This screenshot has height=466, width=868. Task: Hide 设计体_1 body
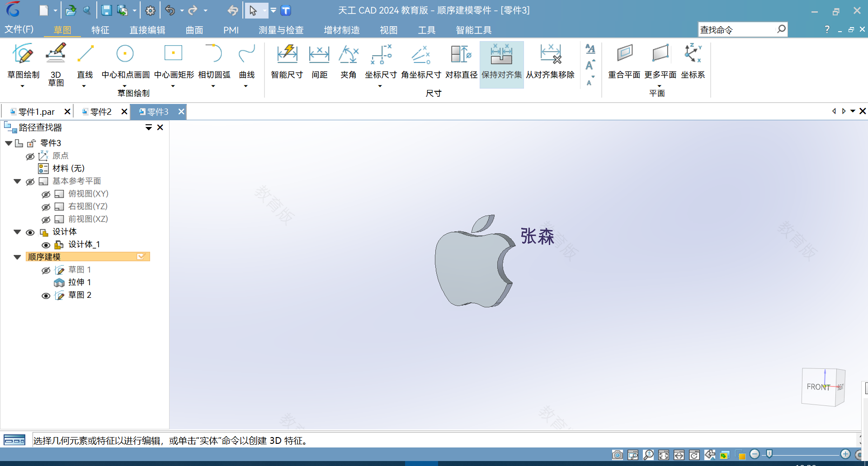click(46, 245)
